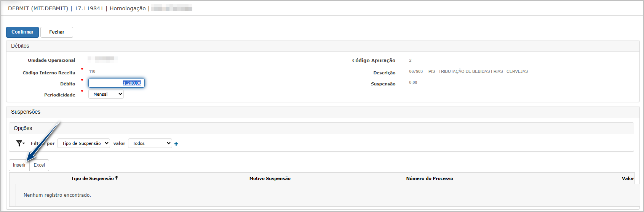Click the PIS cervejas description text
644x212 pixels.
tap(478, 71)
